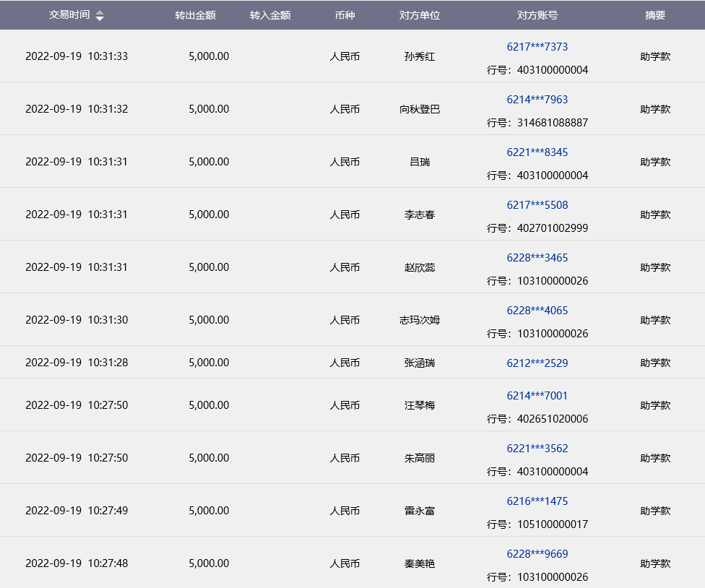Click account number 6221***8345

point(537,152)
